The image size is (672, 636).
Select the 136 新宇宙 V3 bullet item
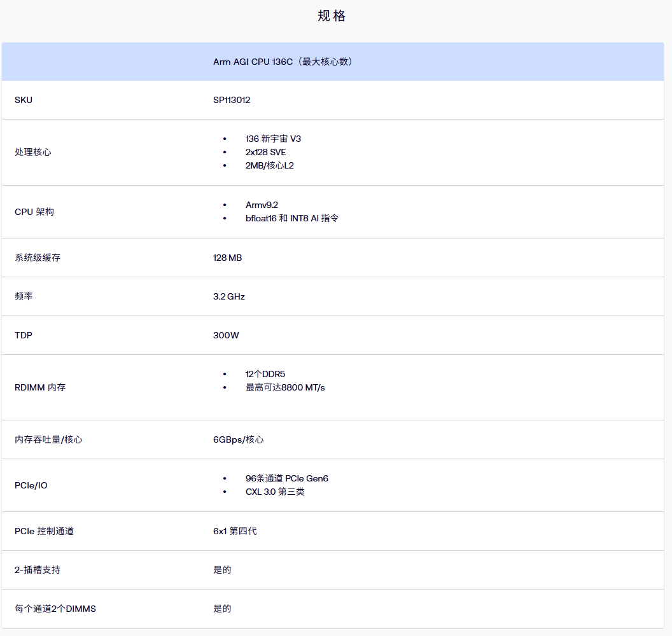(x=273, y=139)
